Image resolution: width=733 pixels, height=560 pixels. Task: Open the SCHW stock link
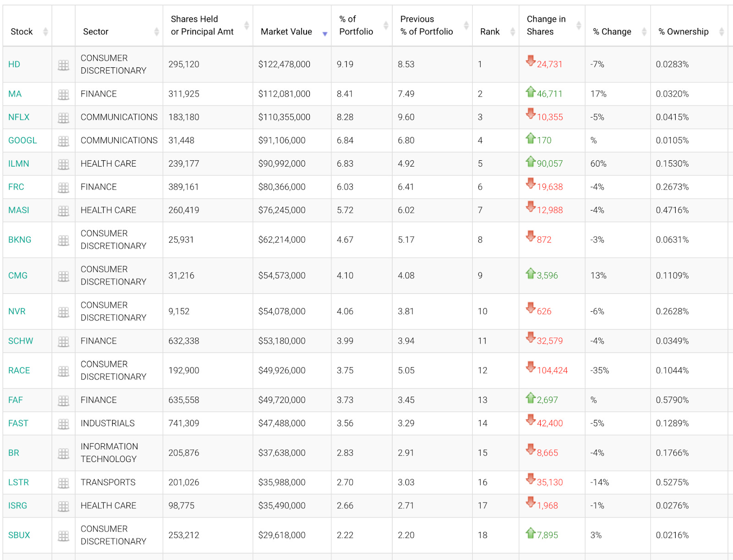(x=21, y=341)
